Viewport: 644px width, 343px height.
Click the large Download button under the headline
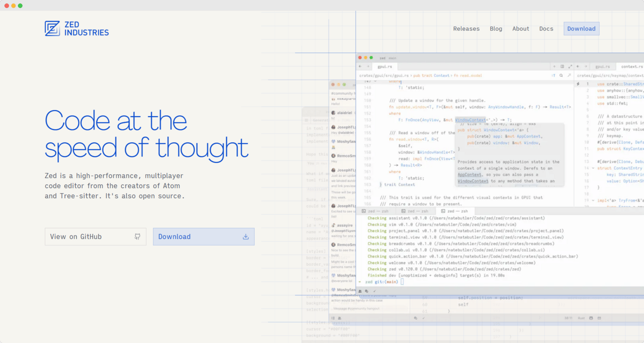coord(204,236)
